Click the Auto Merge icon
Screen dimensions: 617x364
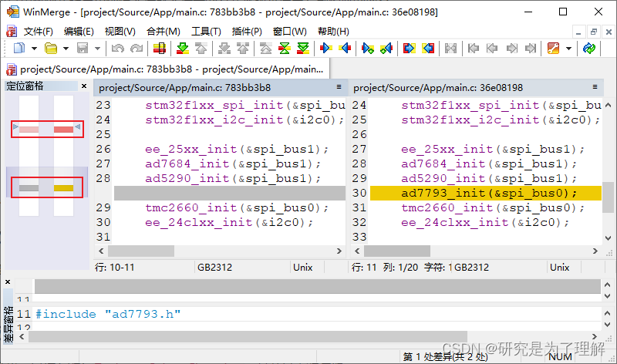pyautogui.click(x=450, y=49)
